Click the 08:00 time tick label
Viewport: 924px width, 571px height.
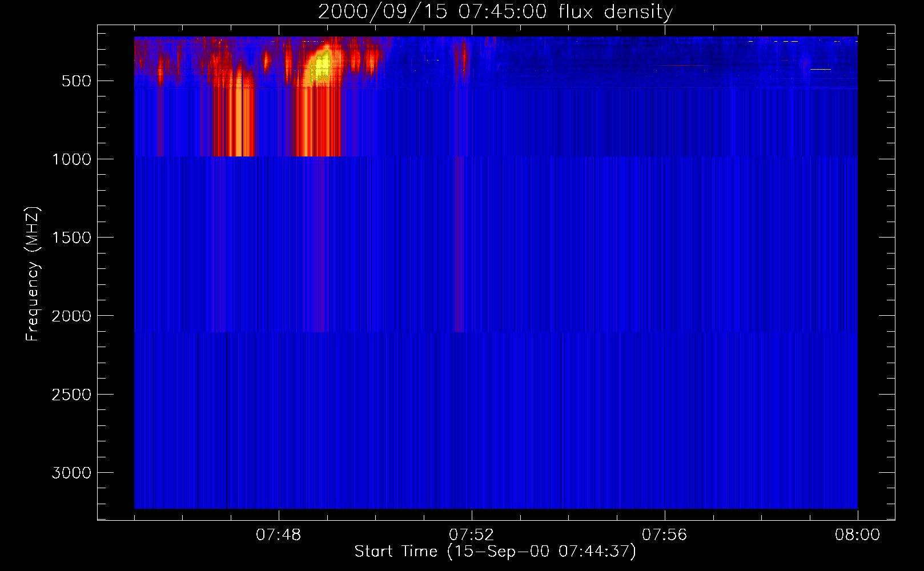(x=857, y=535)
